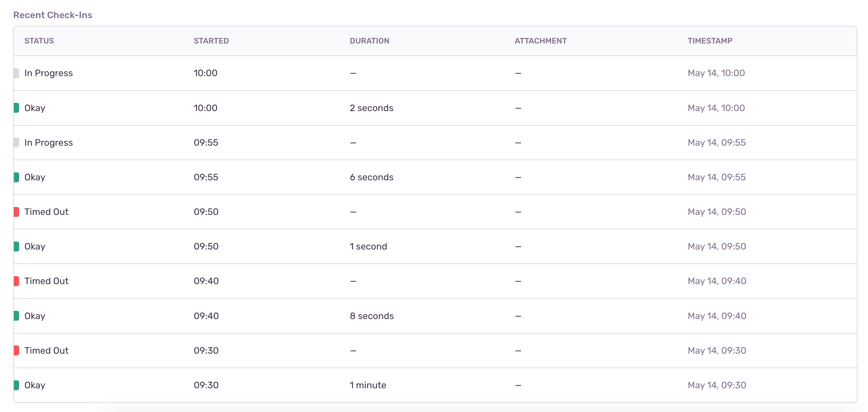This screenshot has height=412, width=868.
Task: Select the gray In Progress indicator at 09:55
Action: point(16,142)
